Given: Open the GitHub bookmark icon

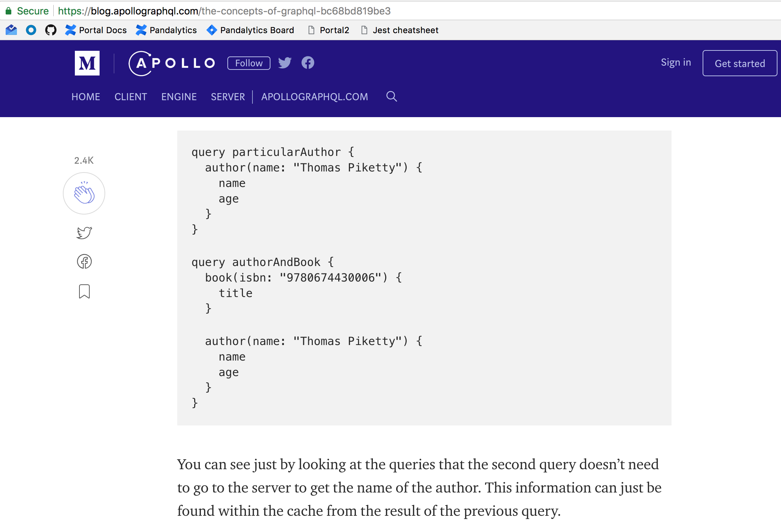Looking at the screenshot, I should click(x=51, y=30).
